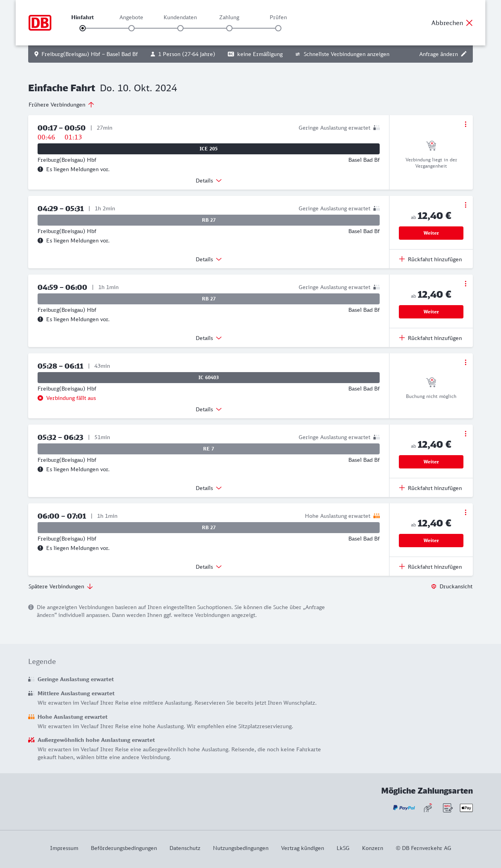The width and height of the screenshot is (501, 868).
Task: Click Weiter for the 04:29 connection
Action: 431,233
